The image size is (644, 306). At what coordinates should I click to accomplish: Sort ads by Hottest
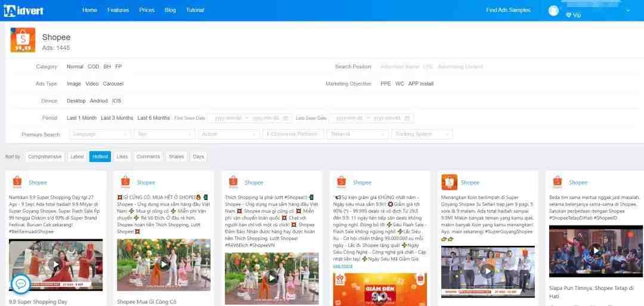100,157
